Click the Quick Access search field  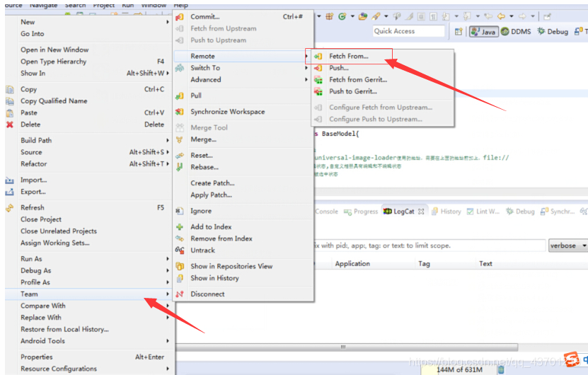(x=408, y=31)
